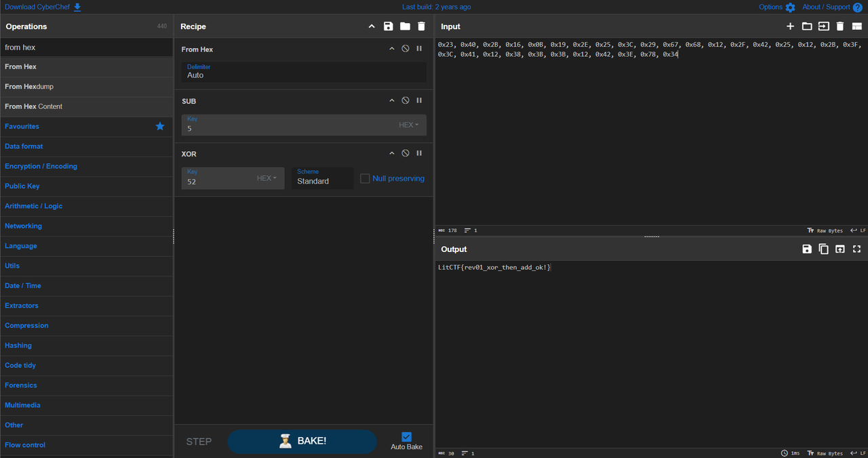The width and height of the screenshot is (868, 458).
Task: Enable the Null preserving checkbox
Action: 365,178
